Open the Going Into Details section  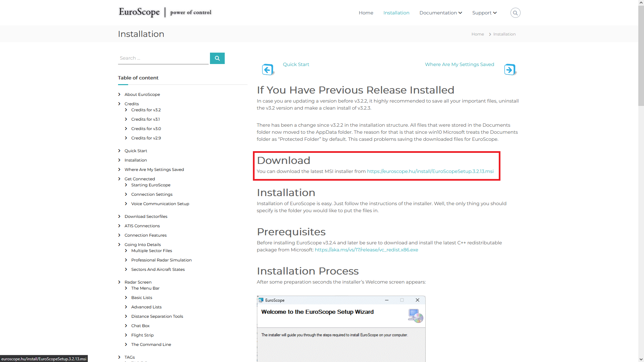143,245
